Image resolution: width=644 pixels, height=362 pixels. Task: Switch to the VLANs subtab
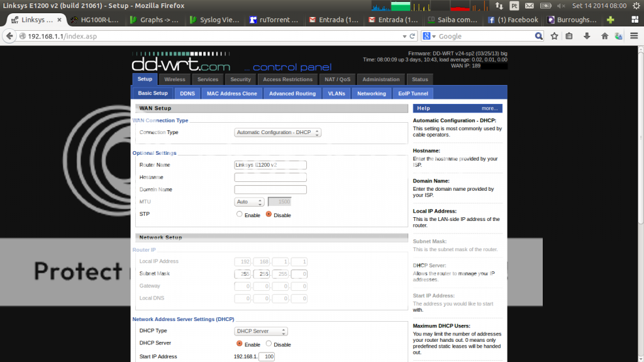[x=336, y=93]
